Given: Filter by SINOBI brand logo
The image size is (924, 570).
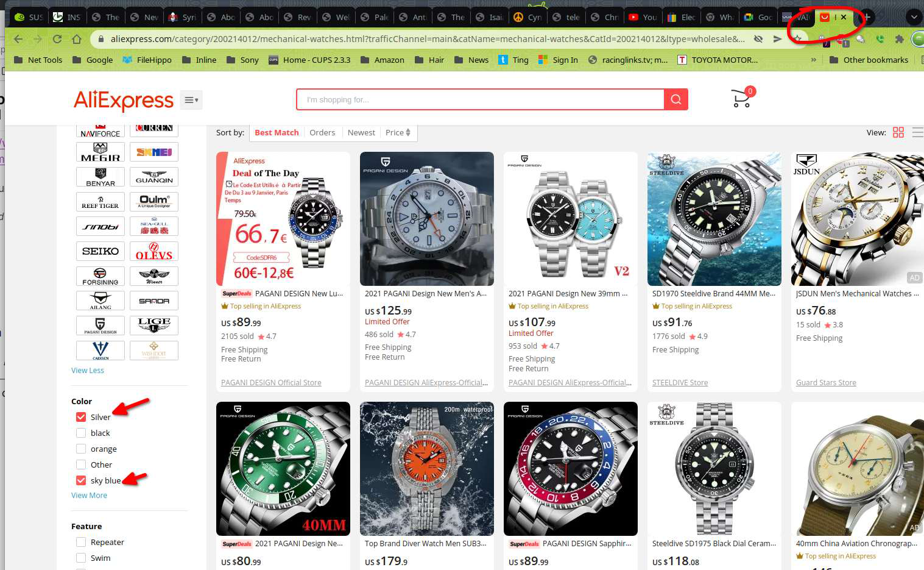Looking at the screenshot, I should 101,226.
